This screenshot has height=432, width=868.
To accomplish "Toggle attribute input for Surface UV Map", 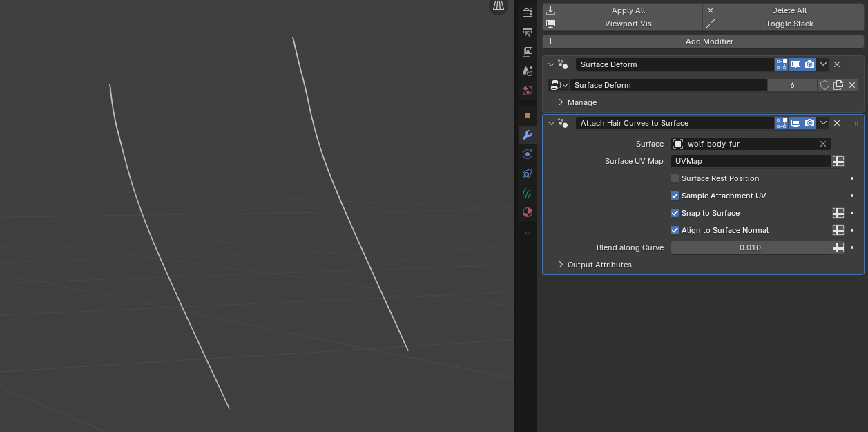I will click(838, 161).
